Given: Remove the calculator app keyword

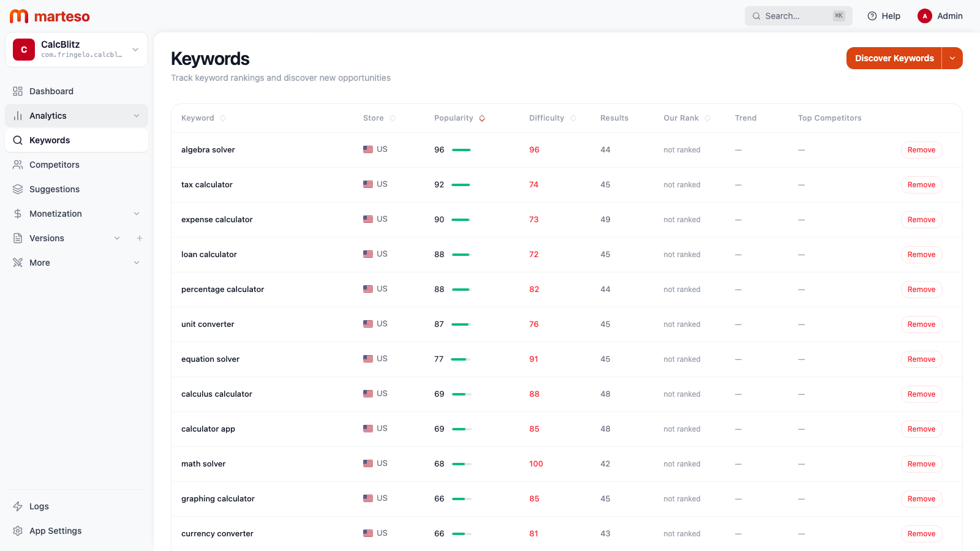Looking at the screenshot, I should 921,429.
